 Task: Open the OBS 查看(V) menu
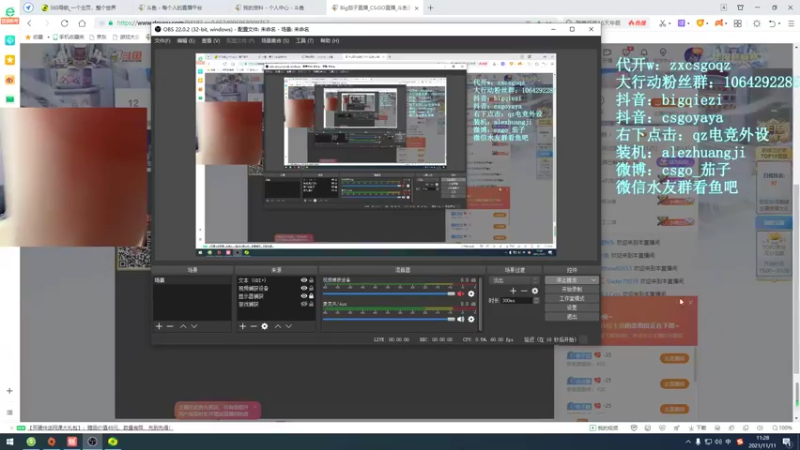[x=210, y=41]
